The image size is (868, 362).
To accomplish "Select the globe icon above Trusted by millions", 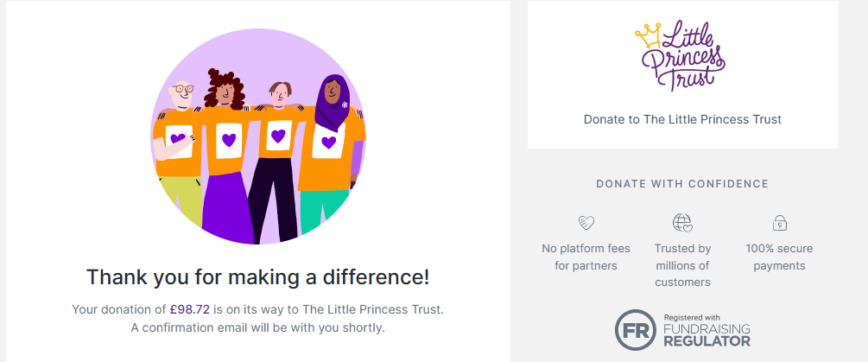I will [682, 223].
